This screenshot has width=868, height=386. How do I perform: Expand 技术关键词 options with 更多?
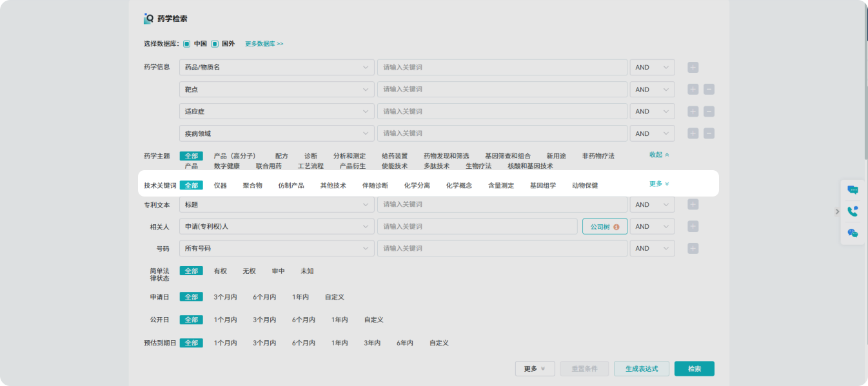[659, 184]
